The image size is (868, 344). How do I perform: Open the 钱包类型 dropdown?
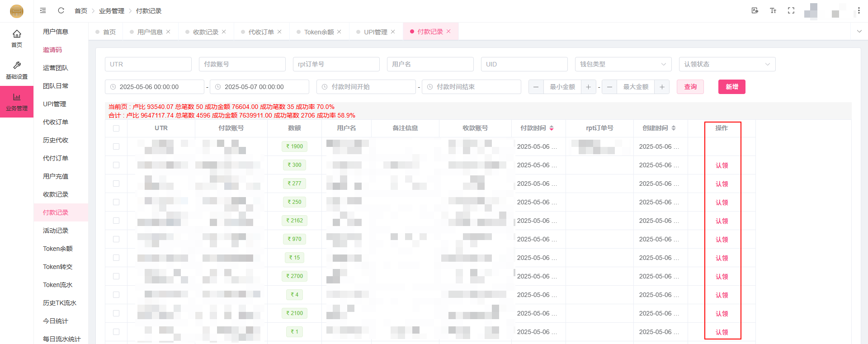pos(623,64)
